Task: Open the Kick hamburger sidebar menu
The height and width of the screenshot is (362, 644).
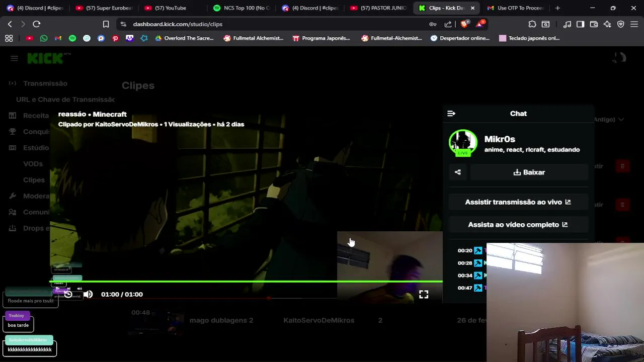Action: pyautogui.click(x=14, y=58)
